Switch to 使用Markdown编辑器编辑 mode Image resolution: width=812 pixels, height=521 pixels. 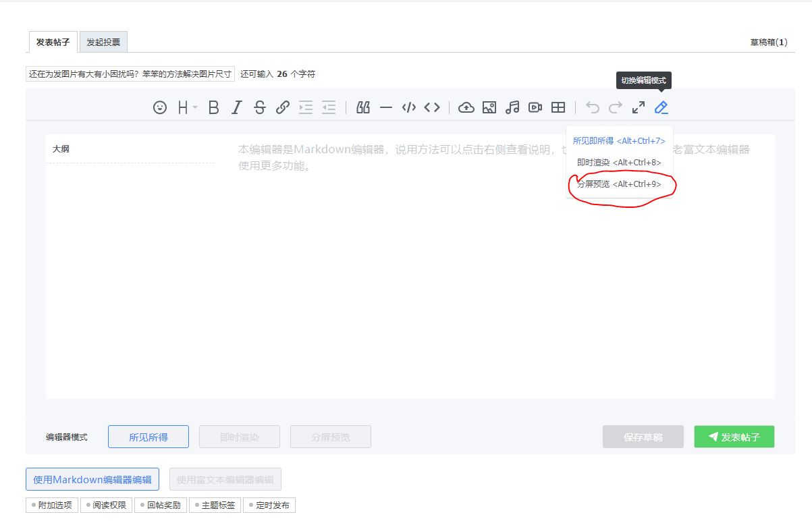click(92, 480)
